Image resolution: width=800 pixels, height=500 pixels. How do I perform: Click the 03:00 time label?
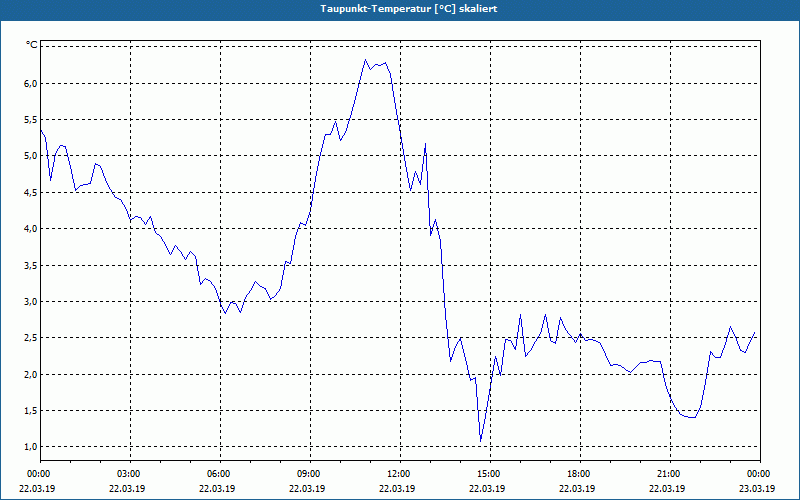coord(130,474)
